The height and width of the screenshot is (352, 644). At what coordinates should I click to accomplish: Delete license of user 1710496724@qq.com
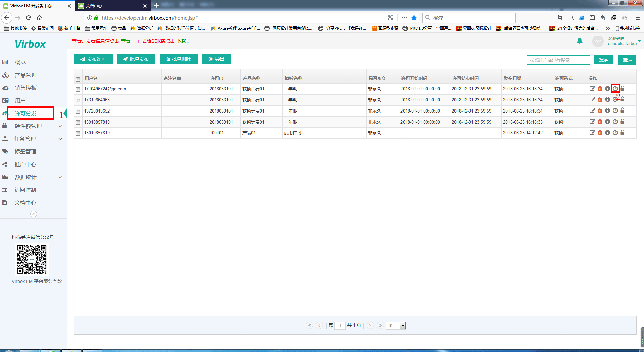(600, 89)
